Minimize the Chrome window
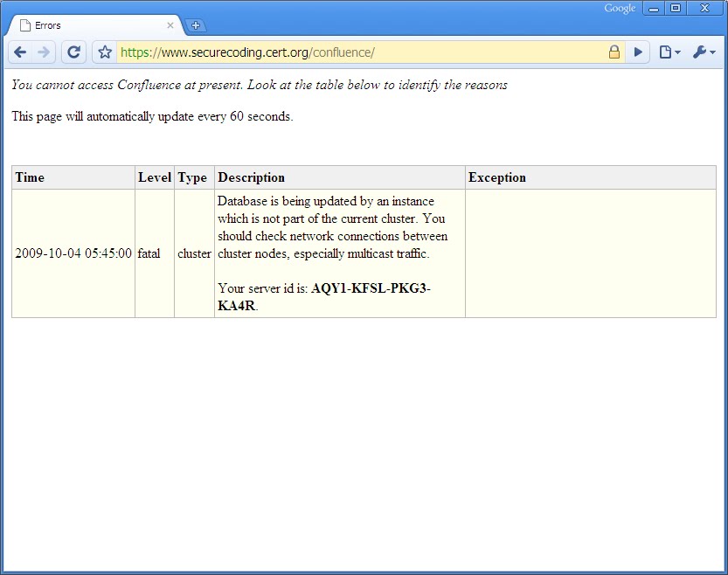Viewport: 728px width, 575px height. pyautogui.click(x=654, y=9)
